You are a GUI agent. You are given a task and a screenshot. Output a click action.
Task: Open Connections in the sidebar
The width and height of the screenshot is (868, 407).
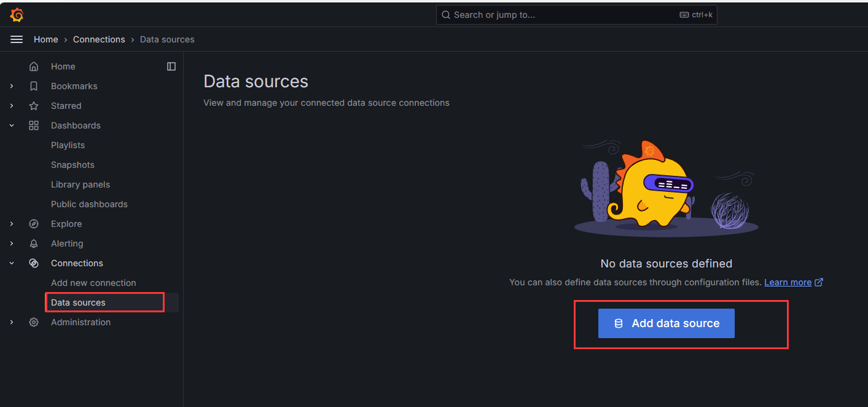point(77,263)
